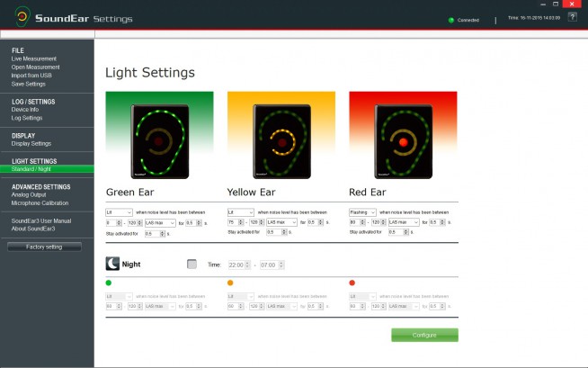Click the SoundEar logo icon

(22, 16)
